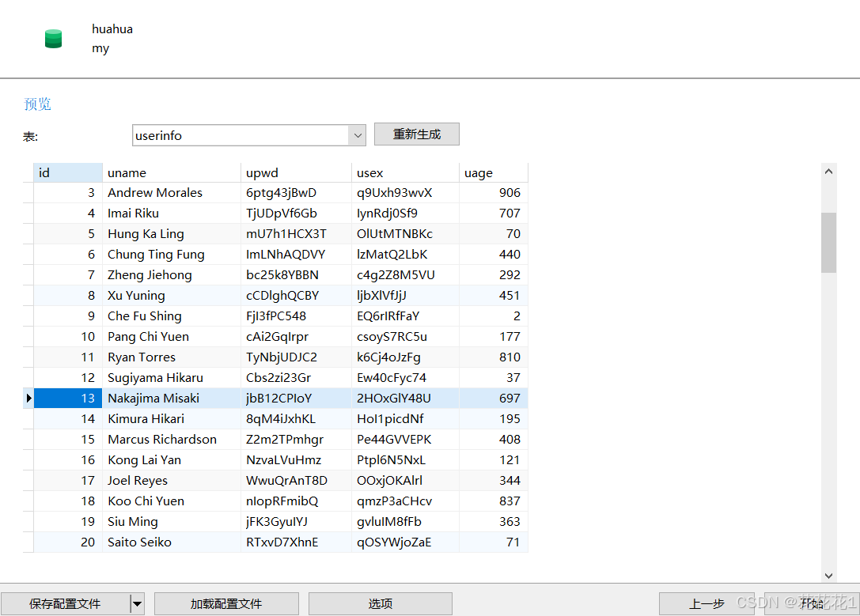Click uage value 697
Image resolution: width=860 pixels, height=616 pixels.
(494, 399)
